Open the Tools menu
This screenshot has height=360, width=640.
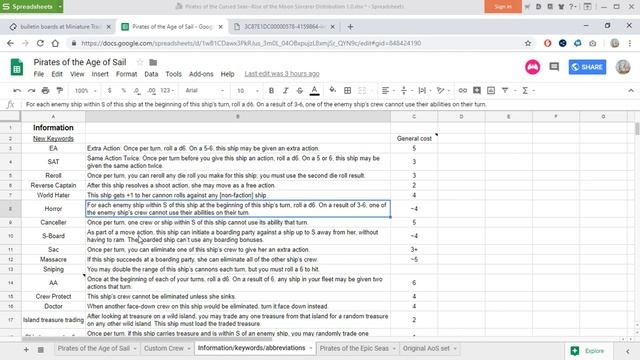tap(173, 74)
